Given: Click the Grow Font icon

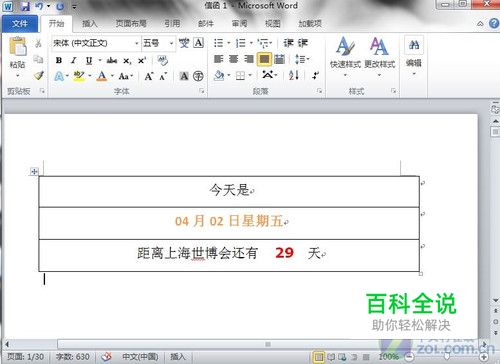Looking at the screenshot, I should point(149,76).
